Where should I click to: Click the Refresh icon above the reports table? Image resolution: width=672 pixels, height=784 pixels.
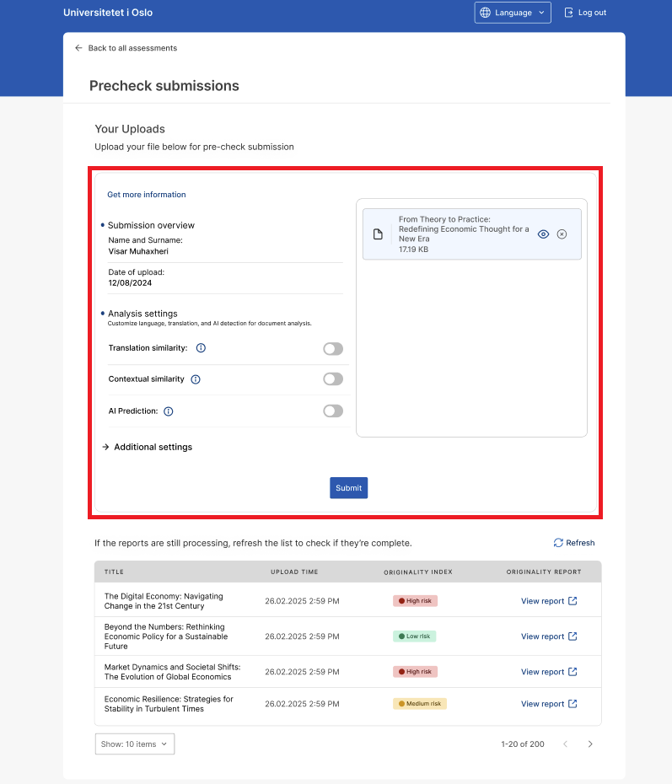pyautogui.click(x=558, y=543)
